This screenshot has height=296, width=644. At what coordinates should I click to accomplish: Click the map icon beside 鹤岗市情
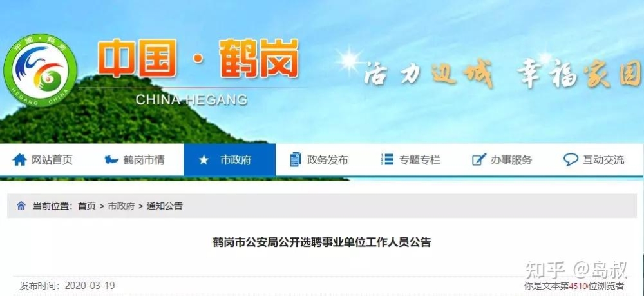pos(111,159)
